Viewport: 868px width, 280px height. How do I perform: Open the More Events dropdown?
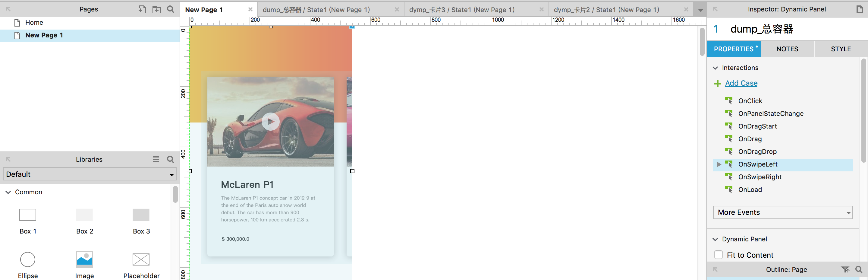tap(783, 212)
